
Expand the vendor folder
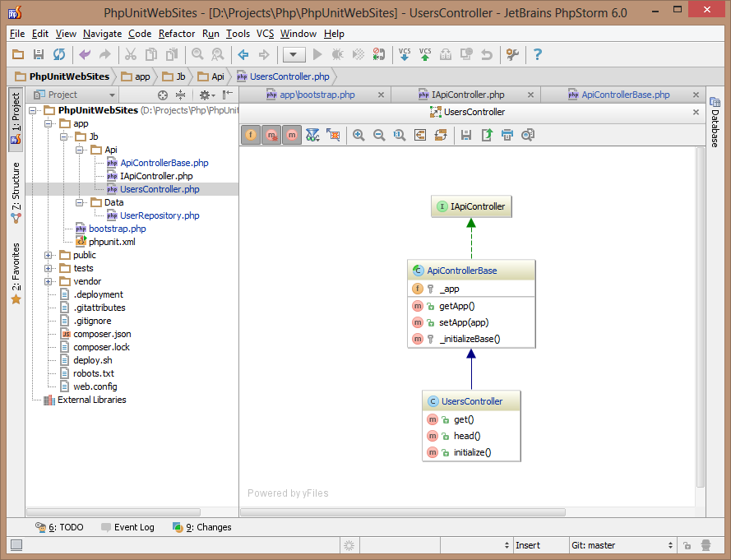click(48, 281)
